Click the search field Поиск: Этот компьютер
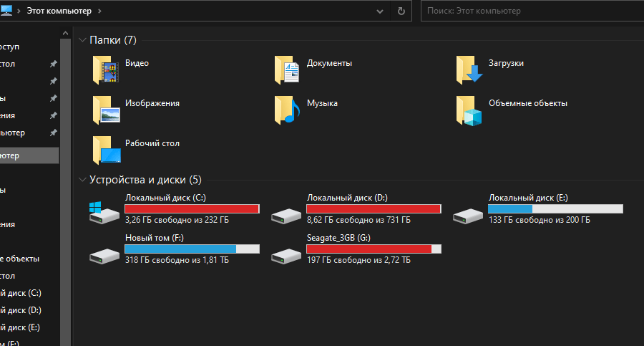Screen dimensions: 644x346 coord(530,11)
